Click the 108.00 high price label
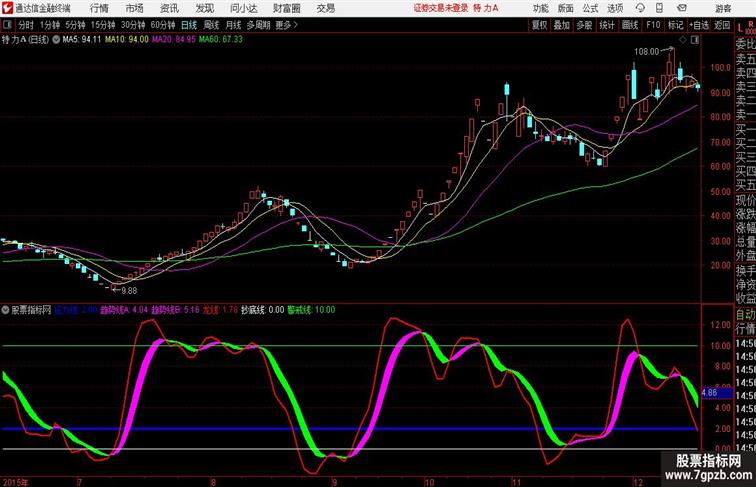Viewport: 756px width, 487px height. click(x=647, y=52)
